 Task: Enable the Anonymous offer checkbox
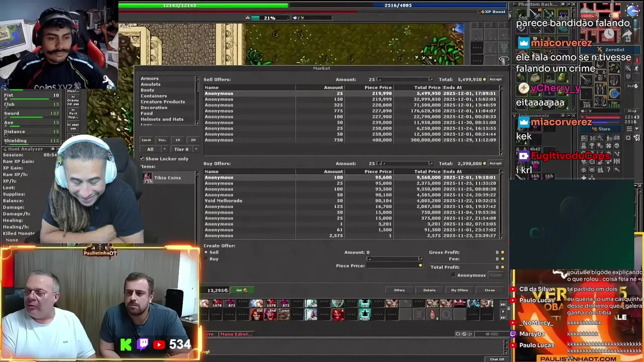point(453,275)
